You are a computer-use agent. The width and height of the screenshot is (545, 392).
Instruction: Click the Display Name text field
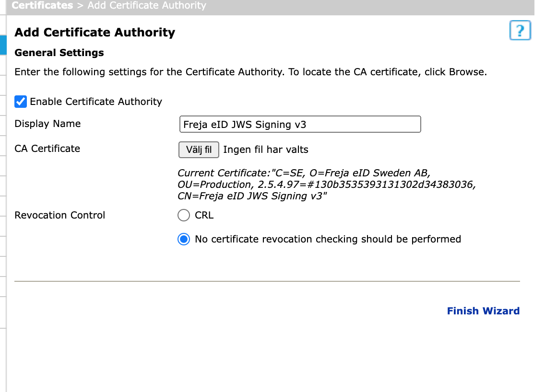(299, 124)
